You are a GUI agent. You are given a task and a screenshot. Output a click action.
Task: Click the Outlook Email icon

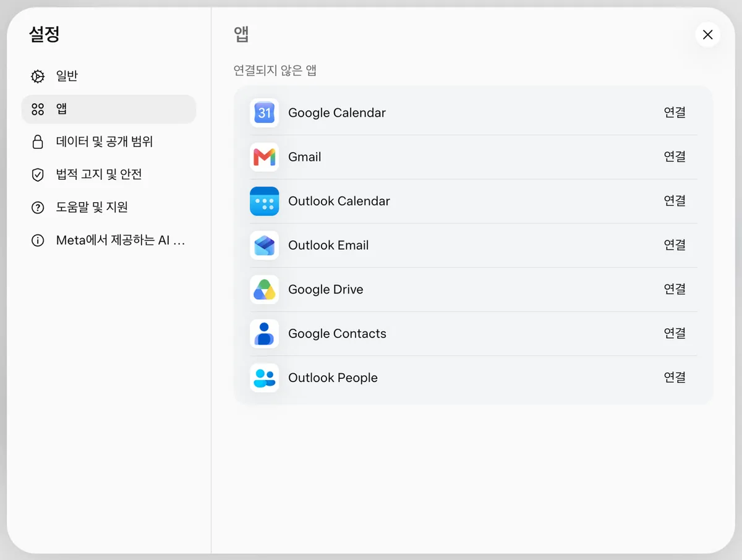click(x=265, y=245)
